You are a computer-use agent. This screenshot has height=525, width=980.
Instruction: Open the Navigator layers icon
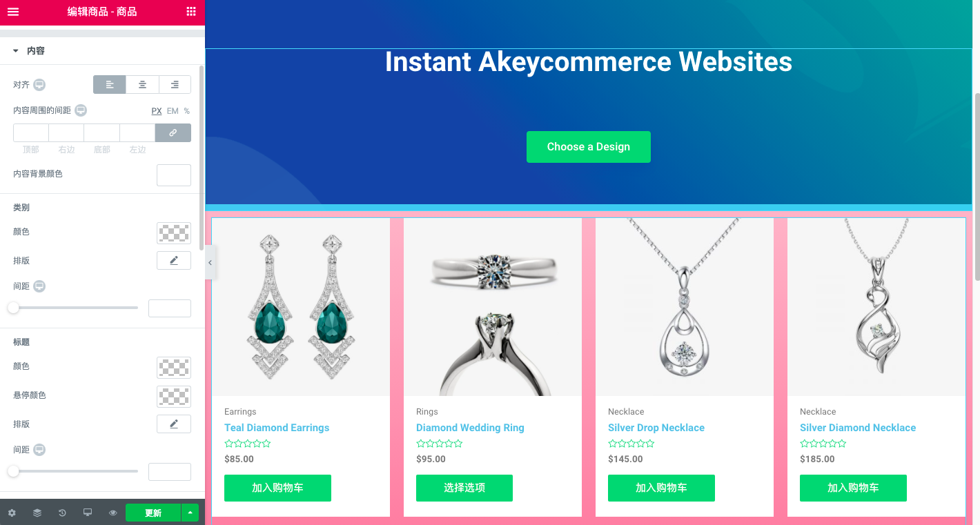[x=37, y=513]
